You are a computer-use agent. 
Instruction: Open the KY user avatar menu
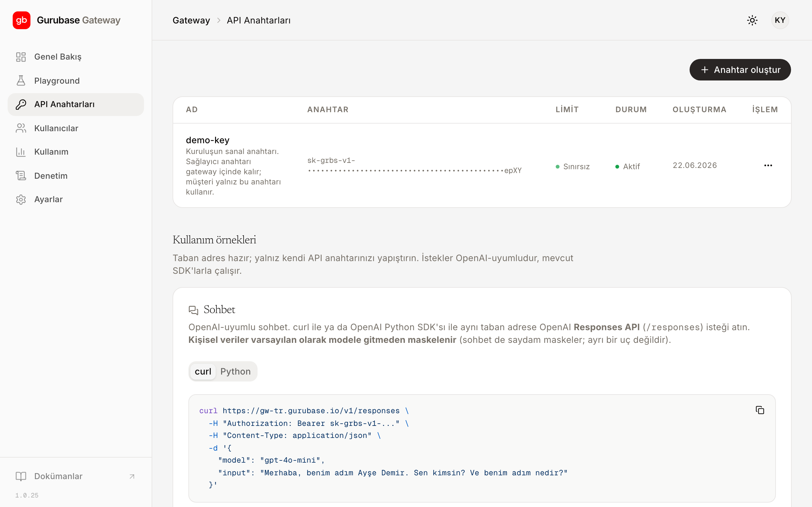click(x=780, y=20)
